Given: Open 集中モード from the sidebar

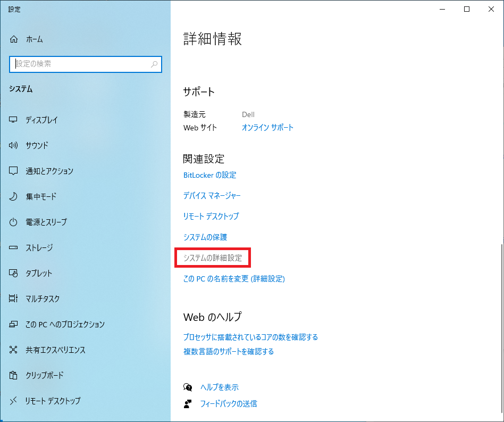Looking at the screenshot, I should 14,196.
